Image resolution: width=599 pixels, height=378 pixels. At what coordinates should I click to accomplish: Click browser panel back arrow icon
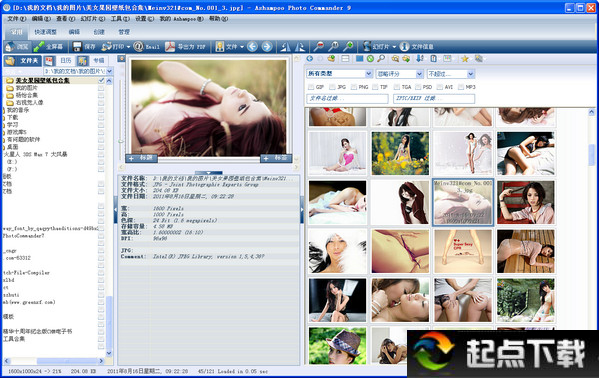pyautogui.click(x=310, y=58)
